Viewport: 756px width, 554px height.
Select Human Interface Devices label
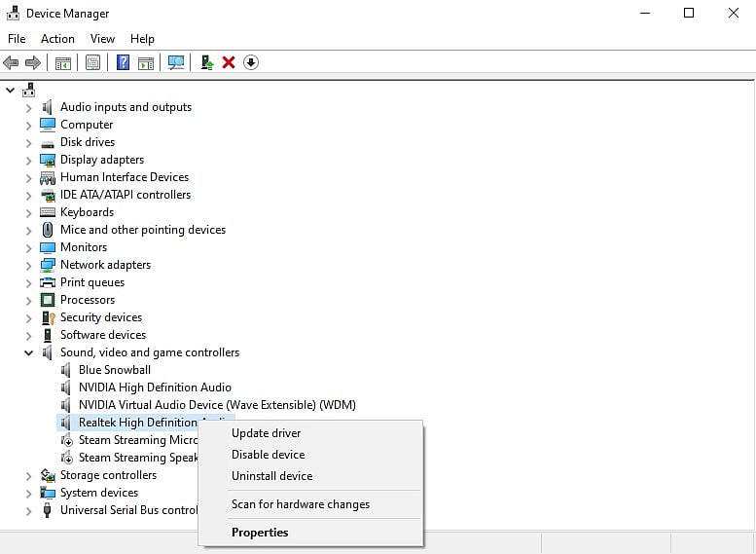[125, 177]
